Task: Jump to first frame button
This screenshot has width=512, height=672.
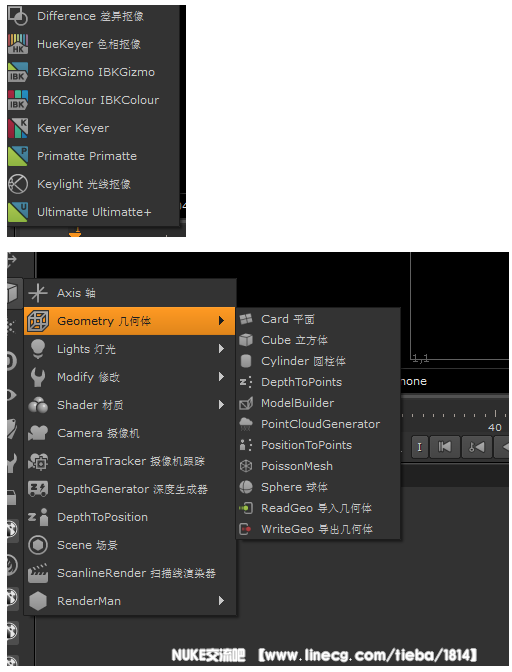Action: click(445, 447)
